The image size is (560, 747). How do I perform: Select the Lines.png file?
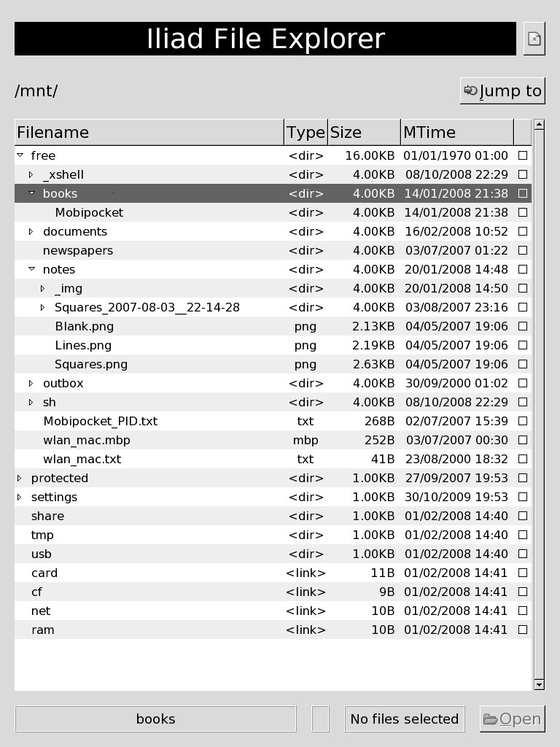pyautogui.click(x=83, y=346)
